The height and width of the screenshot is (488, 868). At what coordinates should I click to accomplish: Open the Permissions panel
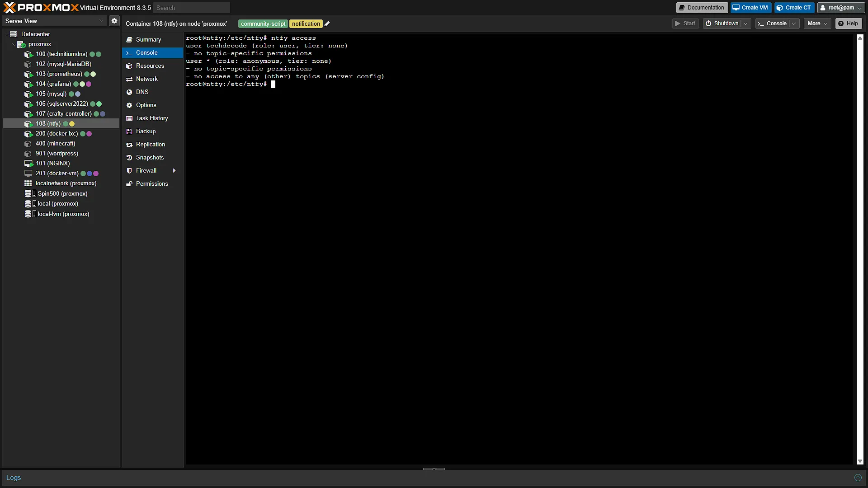[x=152, y=184]
